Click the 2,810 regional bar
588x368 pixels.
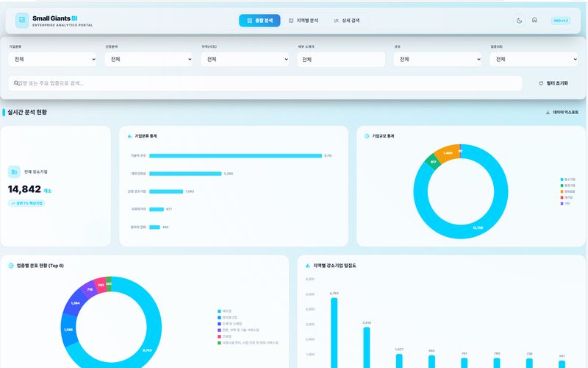pos(367,347)
